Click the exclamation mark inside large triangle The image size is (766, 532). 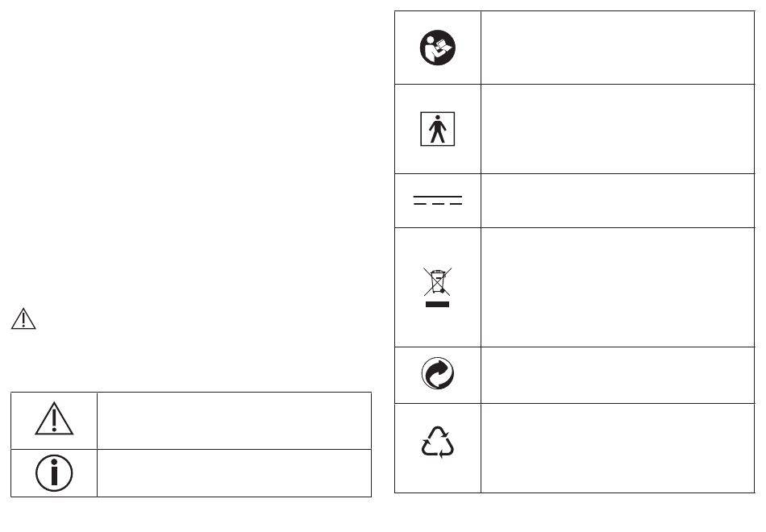54,421
